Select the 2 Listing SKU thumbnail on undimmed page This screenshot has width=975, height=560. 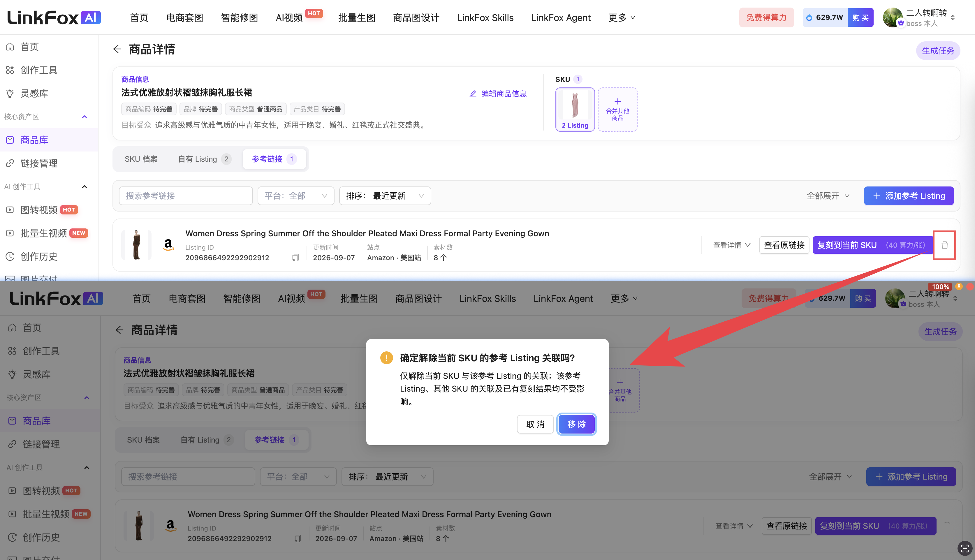[x=575, y=110]
